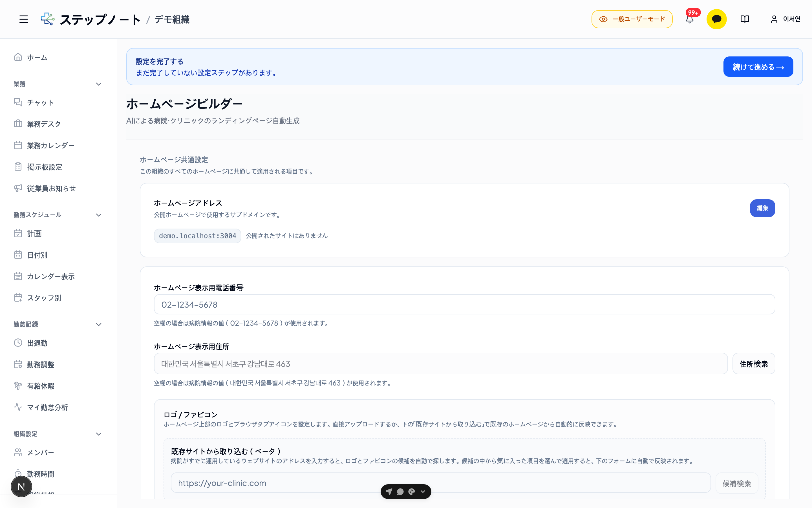Click the カレンダー表示 icon
This screenshot has width=812, height=508.
pos(18,276)
